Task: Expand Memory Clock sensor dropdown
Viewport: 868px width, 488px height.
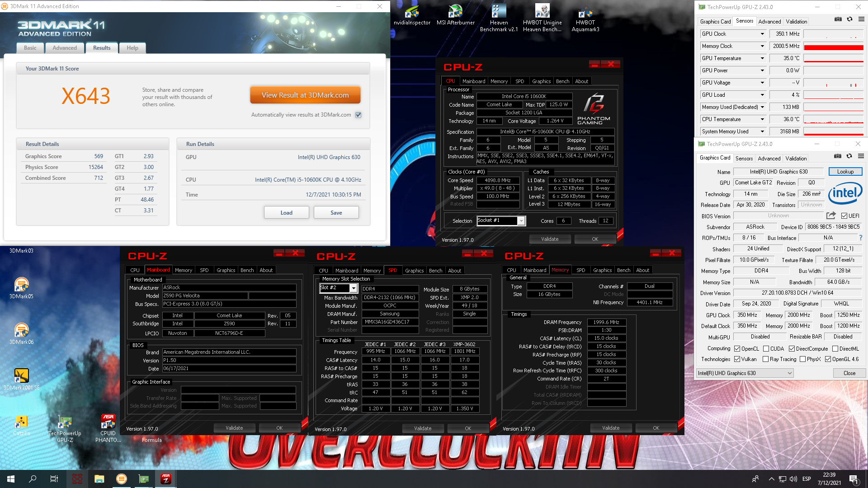Action: (x=762, y=46)
